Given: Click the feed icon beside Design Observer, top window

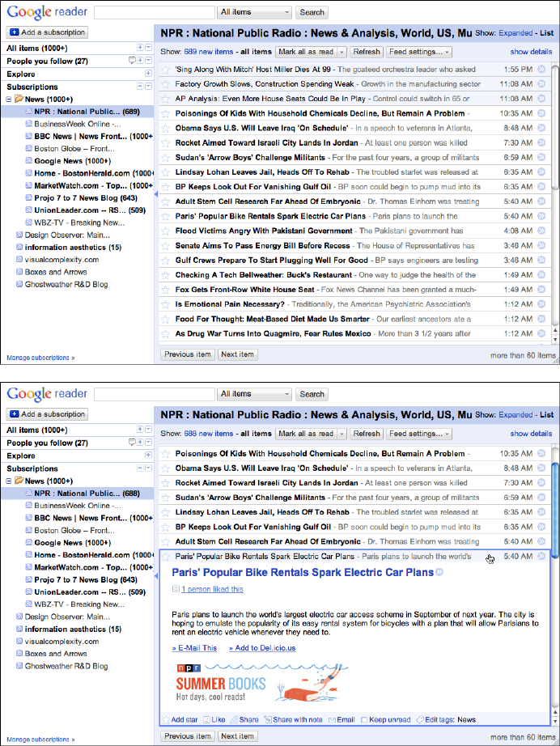Looking at the screenshot, I should 19,235.
